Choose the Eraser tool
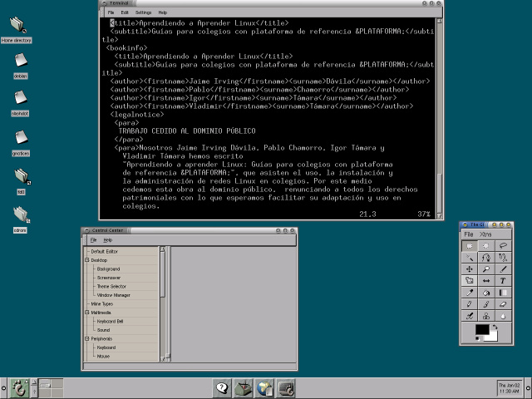532x399 pixels. 503,305
